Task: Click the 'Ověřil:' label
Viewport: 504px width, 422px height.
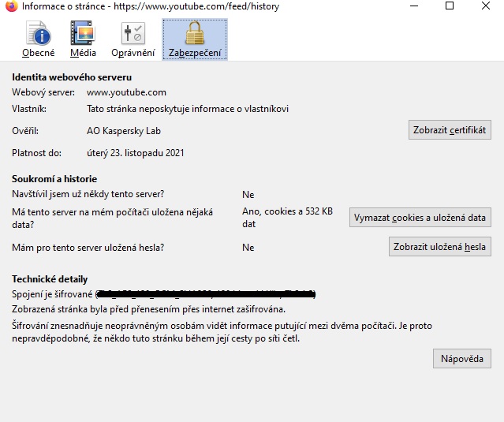Action: coord(25,131)
